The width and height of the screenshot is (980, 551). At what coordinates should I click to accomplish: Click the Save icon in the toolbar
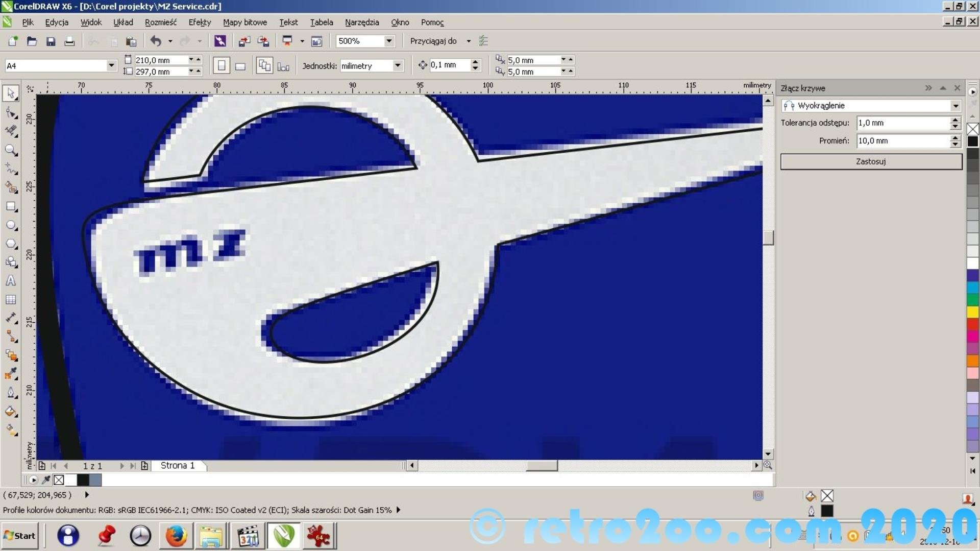click(x=51, y=41)
